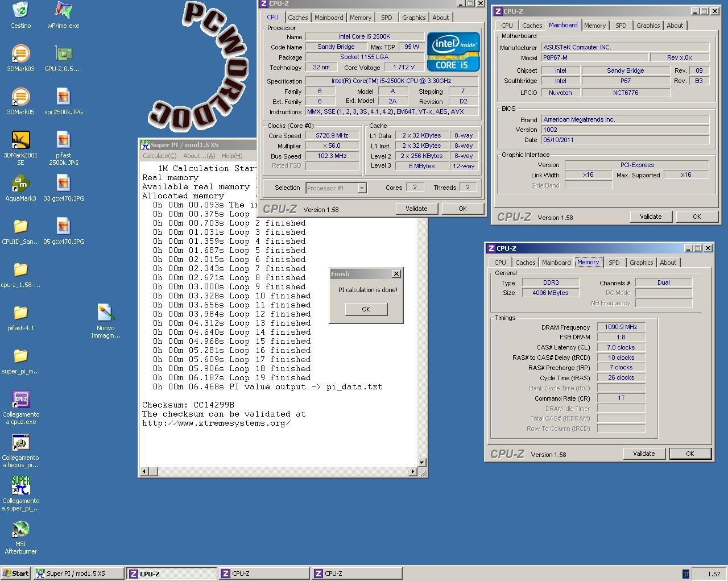Switch to Caches tab in CPU window

297,18
